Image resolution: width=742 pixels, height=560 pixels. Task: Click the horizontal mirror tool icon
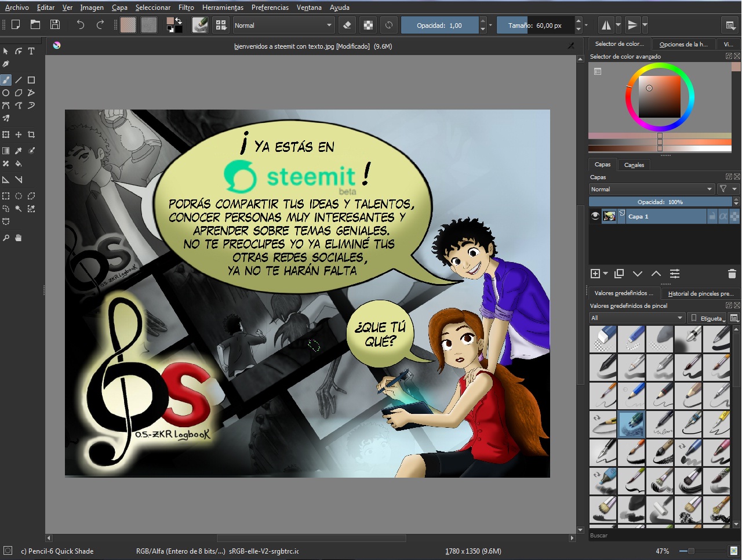pyautogui.click(x=606, y=25)
